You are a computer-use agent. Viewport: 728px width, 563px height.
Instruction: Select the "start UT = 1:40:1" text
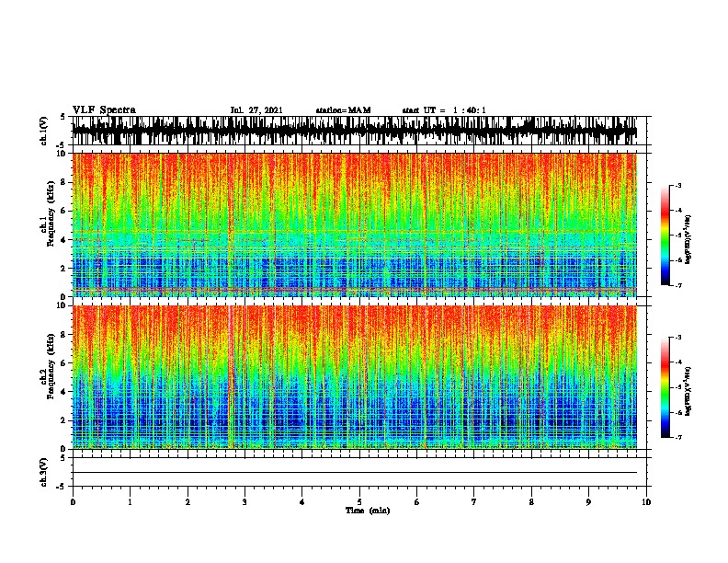click(444, 110)
